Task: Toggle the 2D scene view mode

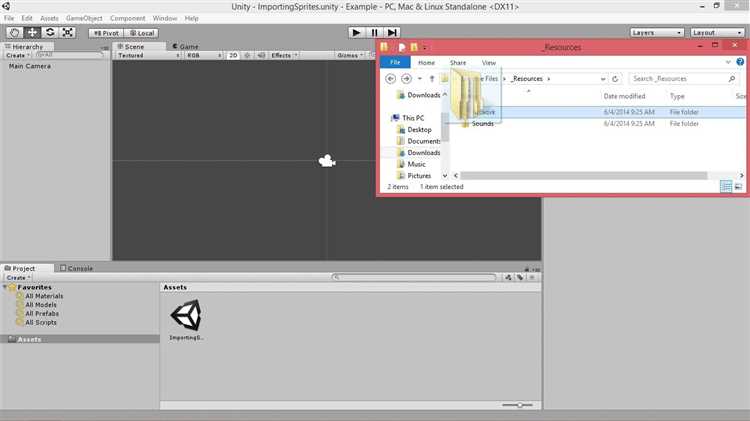Action: [x=233, y=55]
